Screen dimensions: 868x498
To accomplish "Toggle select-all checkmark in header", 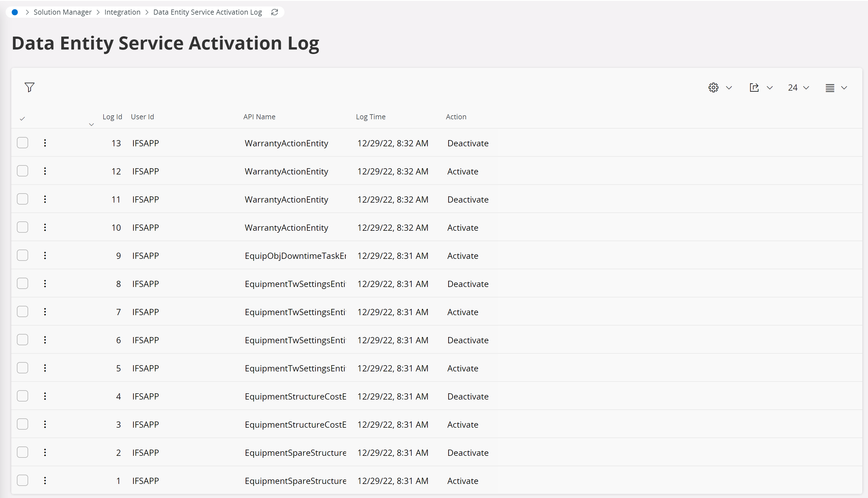I will (x=22, y=119).
